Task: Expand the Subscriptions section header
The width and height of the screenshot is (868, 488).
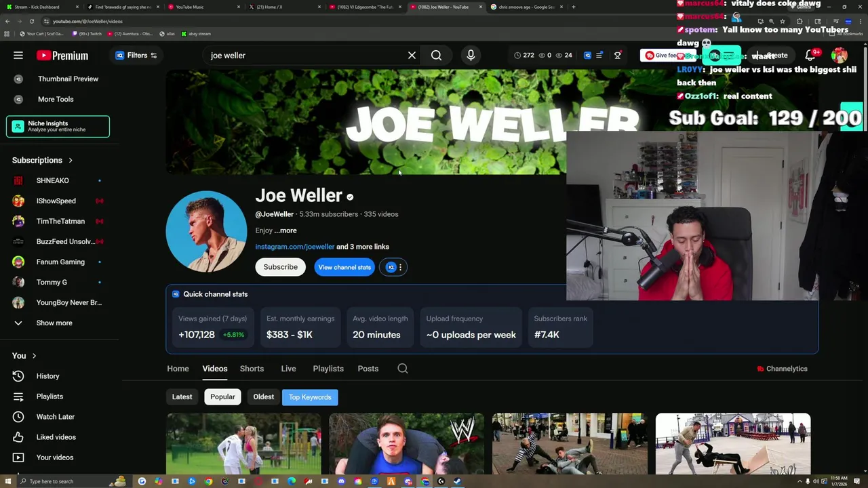Action: tap(43, 160)
